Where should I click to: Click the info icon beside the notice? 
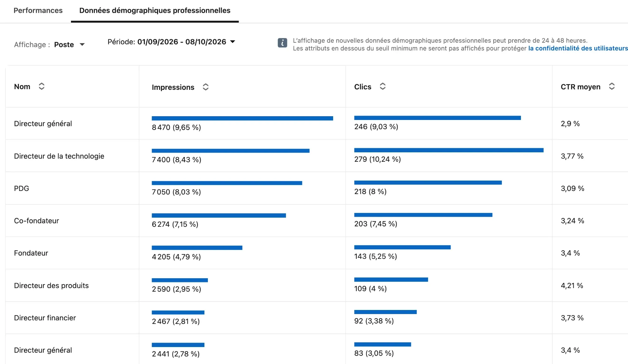pos(282,43)
